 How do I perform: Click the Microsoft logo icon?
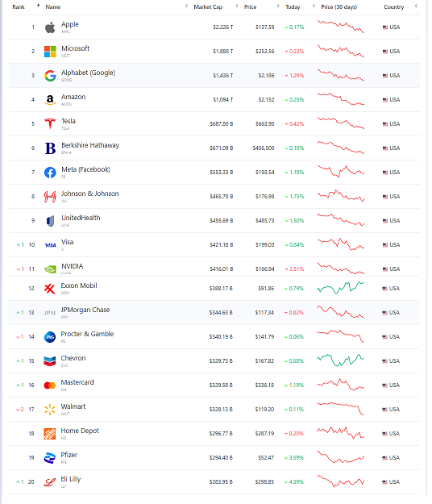50,52
